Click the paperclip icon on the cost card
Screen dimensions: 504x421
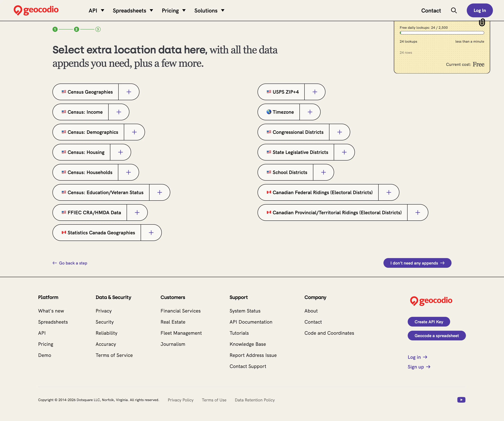[482, 22]
